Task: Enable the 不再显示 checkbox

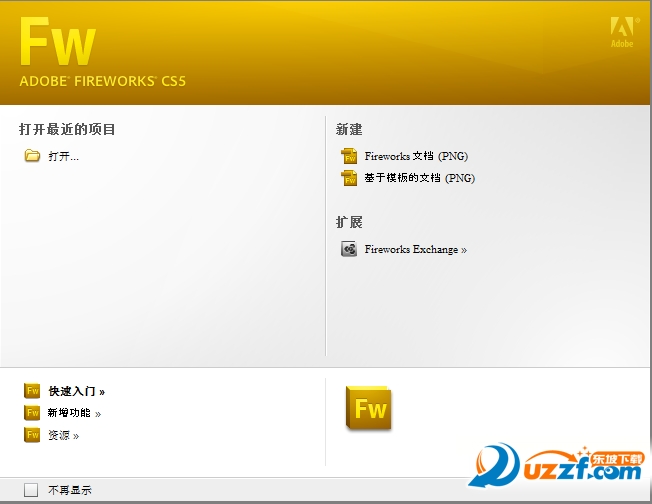Action: click(x=31, y=490)
